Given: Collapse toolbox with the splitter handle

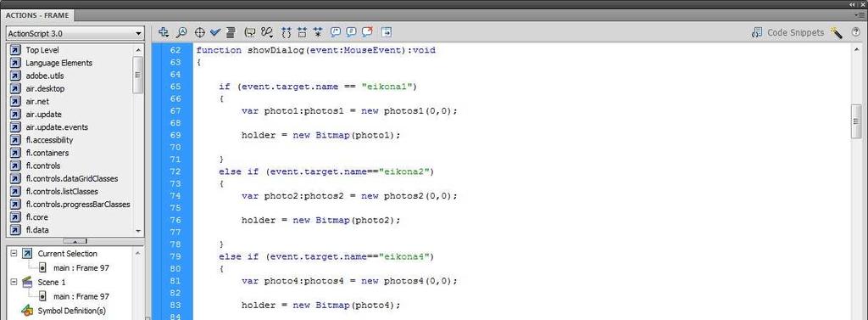Looking at the screenshot, I should (x=75, y=241).
